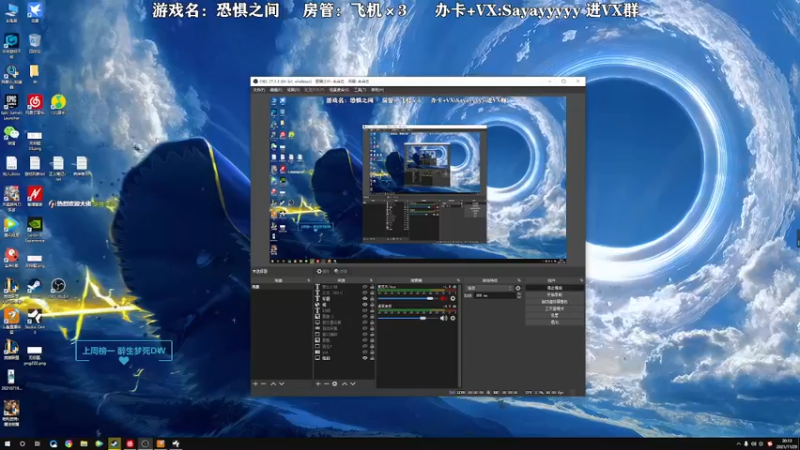The image size is (800, 450).
Task: Open the Desktop Audio mixer channel gear settings
Action: coord(453,318)
